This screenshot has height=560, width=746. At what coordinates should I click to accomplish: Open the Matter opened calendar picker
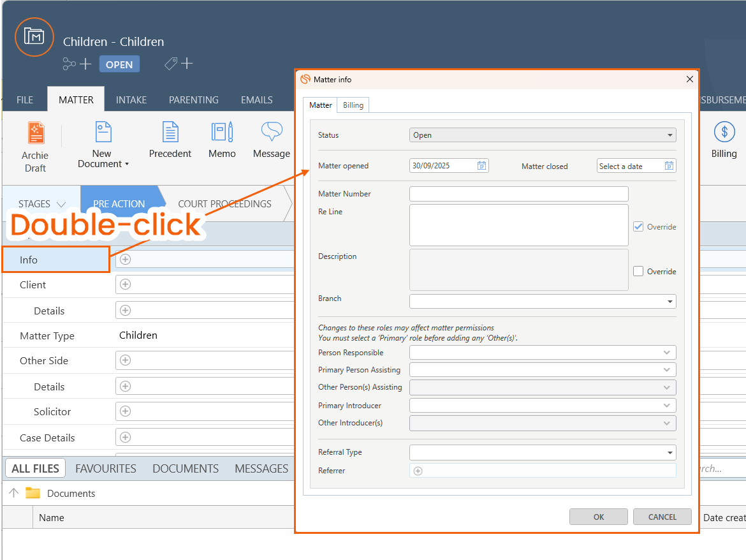coord(482,166)
